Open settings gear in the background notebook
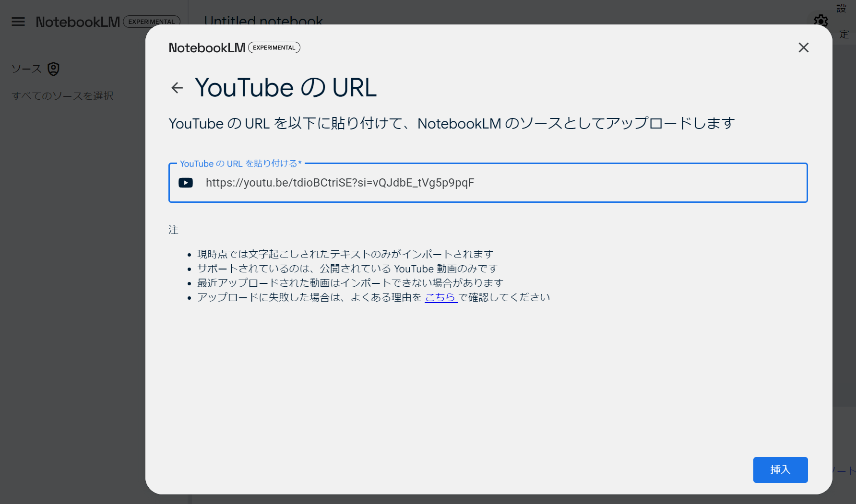The width and height of the screenshot is (856, 504). pyautogui.click(x=820, y=20)
